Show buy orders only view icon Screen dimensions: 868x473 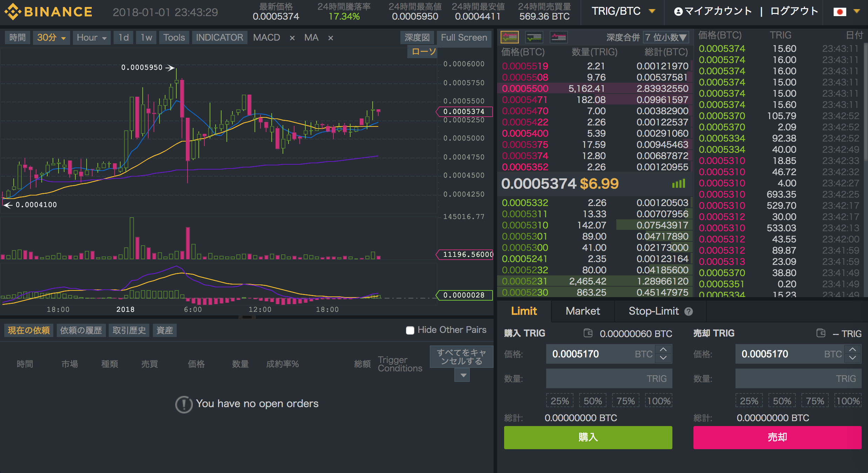point(534,37)
